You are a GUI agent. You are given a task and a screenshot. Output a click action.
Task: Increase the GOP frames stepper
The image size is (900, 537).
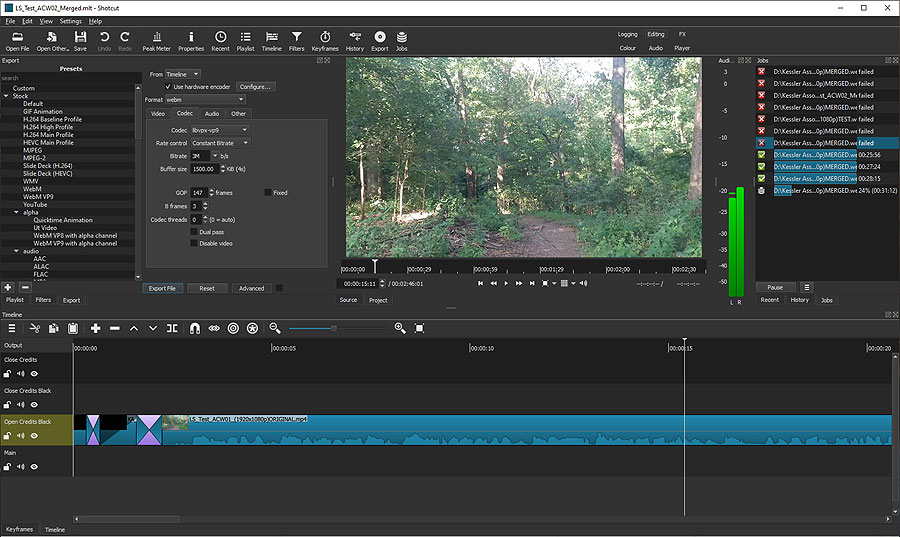211,190
